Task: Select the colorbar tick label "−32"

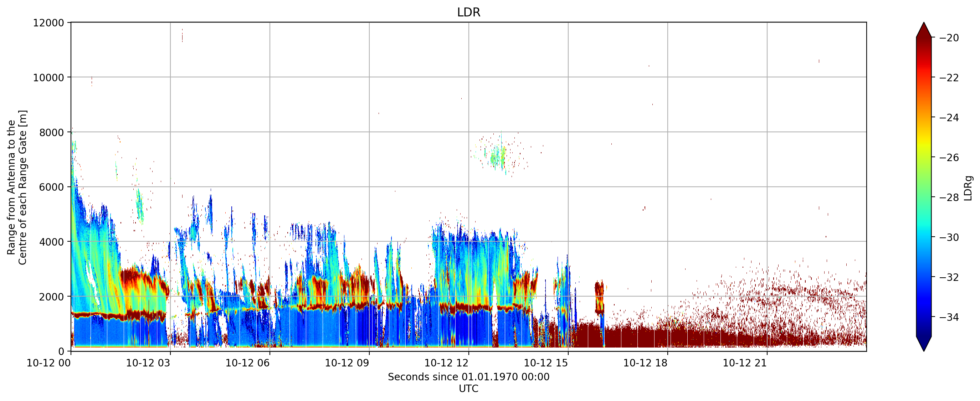Action: pyautogui.click(x=949, y=277)
